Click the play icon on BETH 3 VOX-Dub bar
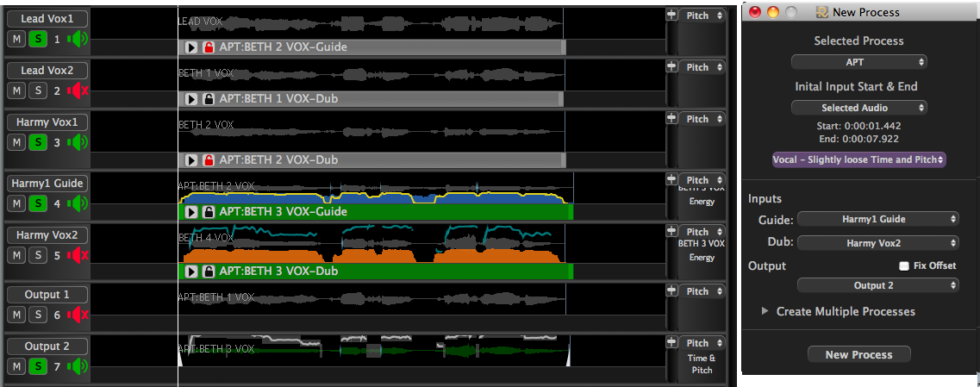Image resolution: width=980 pixels, height=387 pixels. click(192, 272)
